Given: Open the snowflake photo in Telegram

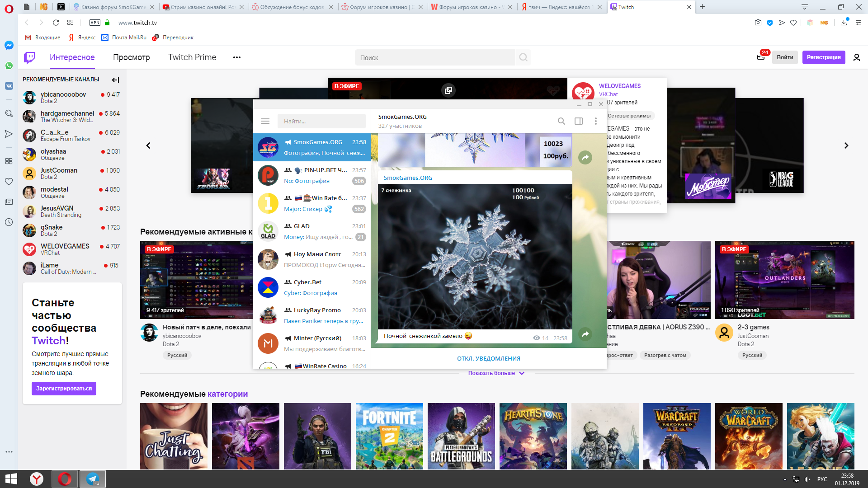Looking at the screenshot, I should coord(475,257).
